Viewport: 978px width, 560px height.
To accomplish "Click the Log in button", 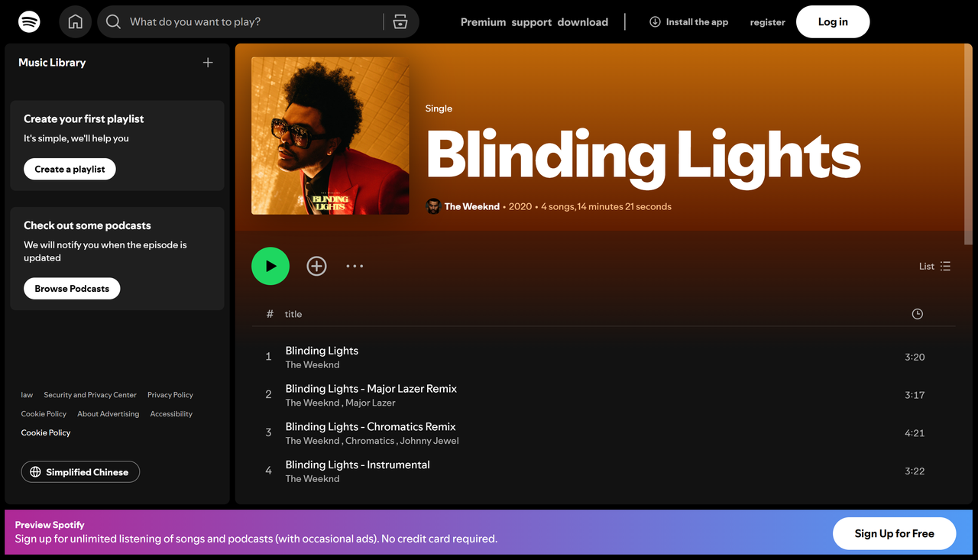I will (x=832, y=21).
